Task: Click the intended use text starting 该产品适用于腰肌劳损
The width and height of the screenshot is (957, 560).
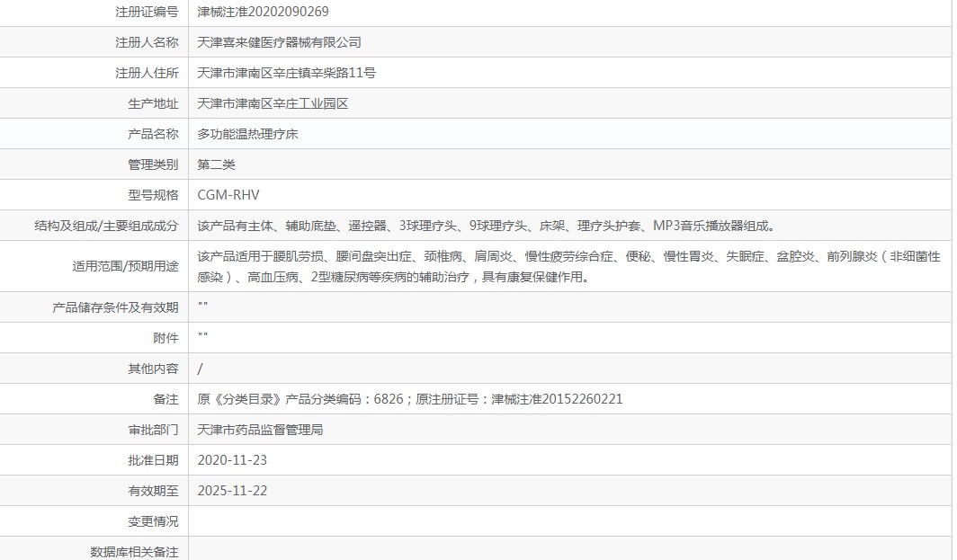Action: point(568,267)
